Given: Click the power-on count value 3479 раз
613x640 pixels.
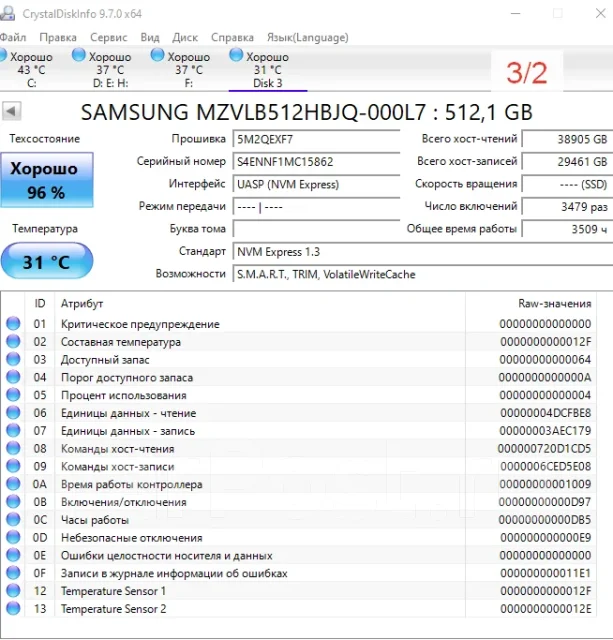Looking at the screenshot, I should [x=567, y=207].
